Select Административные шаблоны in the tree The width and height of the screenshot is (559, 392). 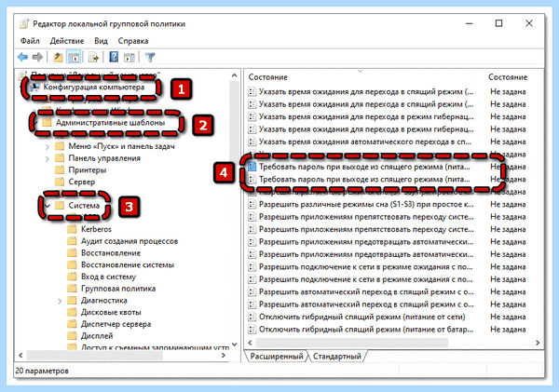(x=110, y=123)
